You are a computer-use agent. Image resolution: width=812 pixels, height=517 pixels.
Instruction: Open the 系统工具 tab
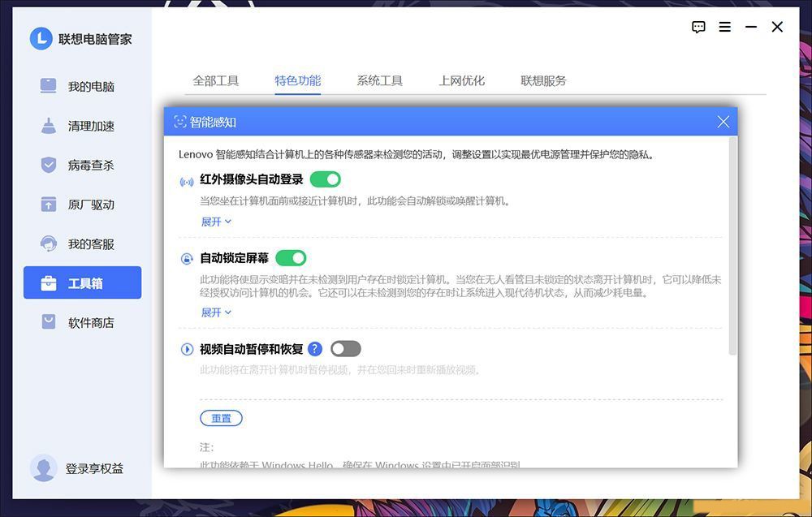379,80
